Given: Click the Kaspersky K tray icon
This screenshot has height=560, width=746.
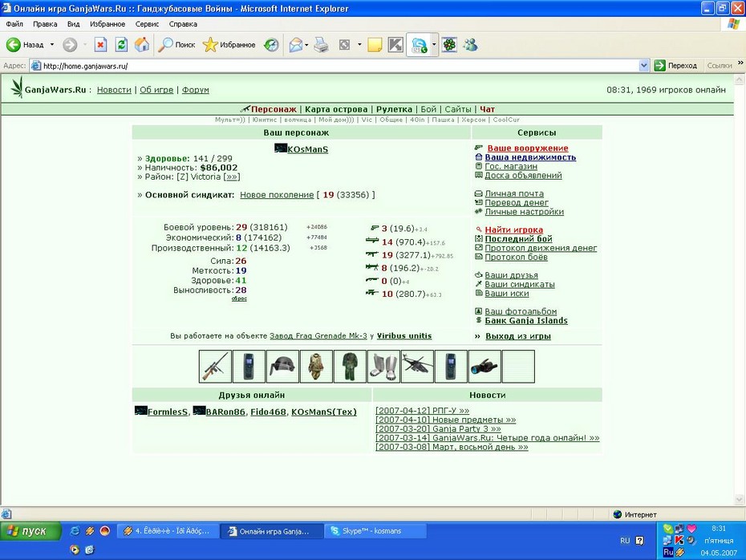Looking at the screenshot, I should click(x=679, y=540).
